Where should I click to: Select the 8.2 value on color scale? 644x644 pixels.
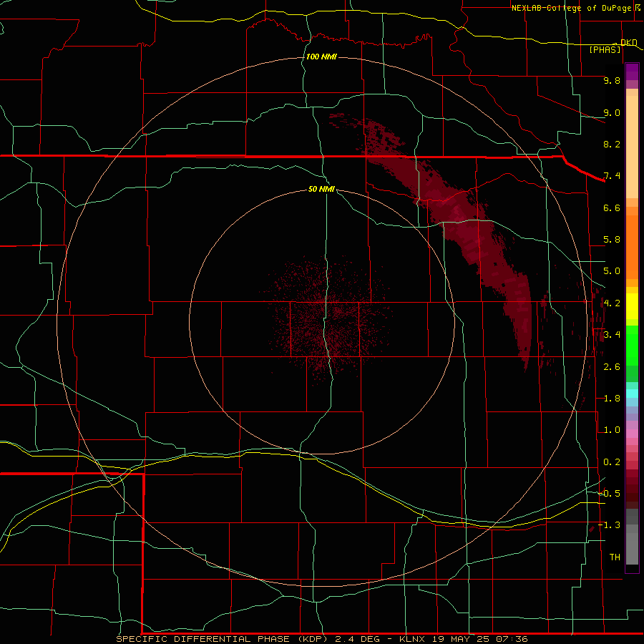coord(612,144)
